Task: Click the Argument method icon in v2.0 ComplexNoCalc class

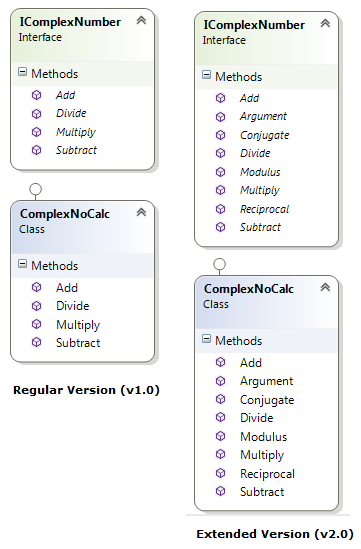Action: tap(220, 381)
